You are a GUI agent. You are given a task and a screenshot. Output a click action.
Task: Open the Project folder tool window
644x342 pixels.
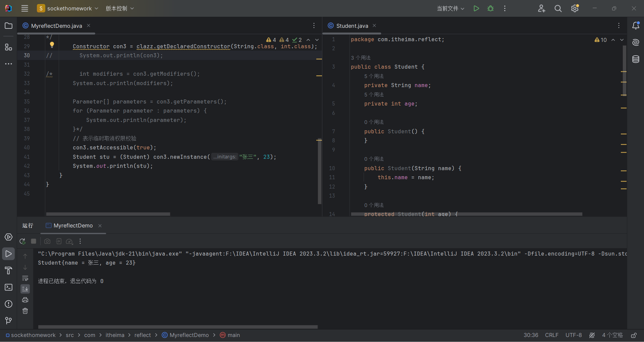point(9,26)
